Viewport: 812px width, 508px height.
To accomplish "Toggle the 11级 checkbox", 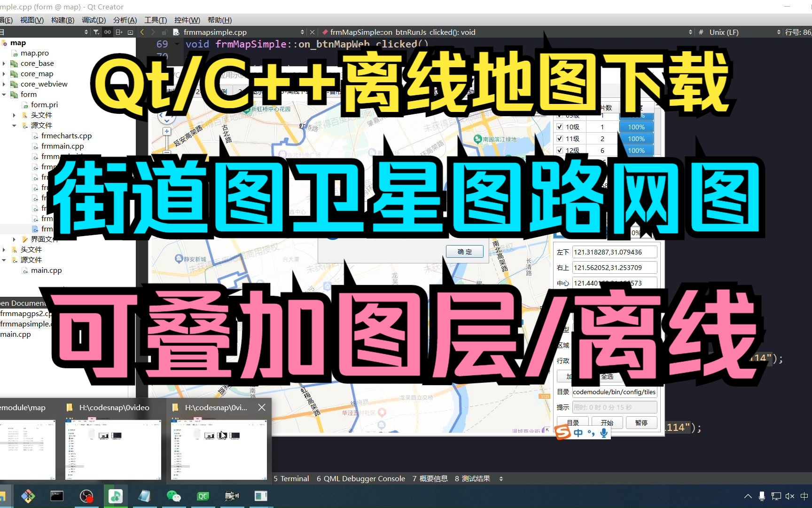I will (x=560, y=138).
